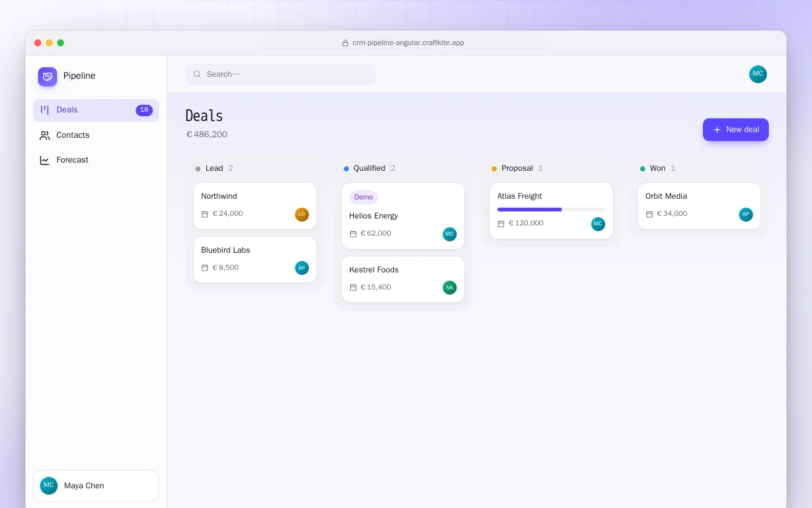Open the Kestrel Foods deal
The image size is (812, 508).
tap(403, 279)
